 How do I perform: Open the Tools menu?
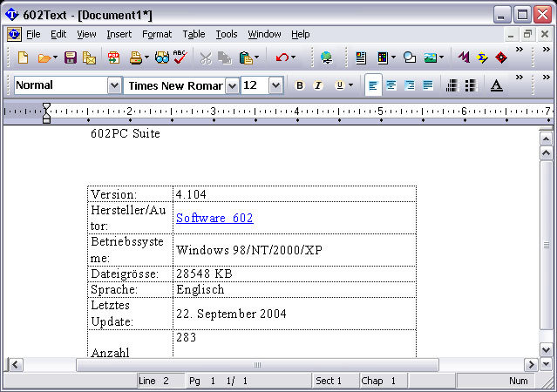(227, 34)
